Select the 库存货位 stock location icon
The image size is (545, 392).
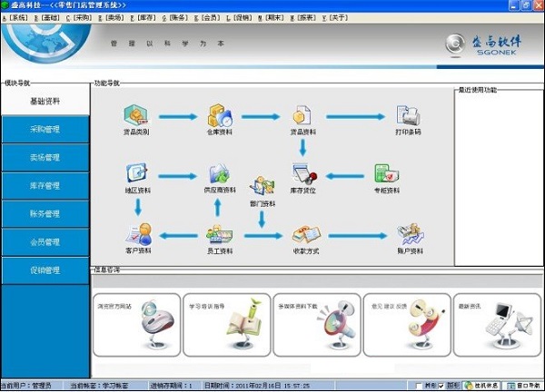click(302, 174)
